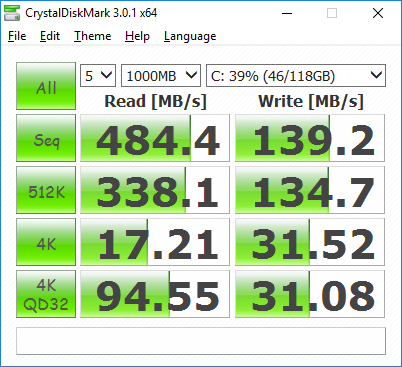402x367 pixels.
Task: Click the Write [MB/s] column header
Action: 311,101
